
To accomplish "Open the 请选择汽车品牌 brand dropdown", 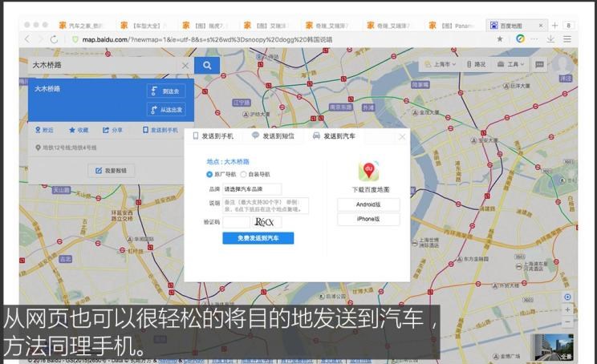I will [x=252, y=189].
